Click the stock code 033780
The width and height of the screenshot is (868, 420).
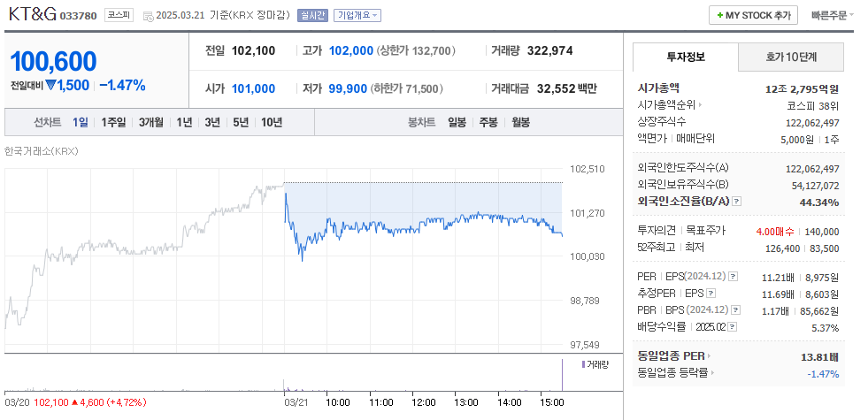[x=80, y=16]
